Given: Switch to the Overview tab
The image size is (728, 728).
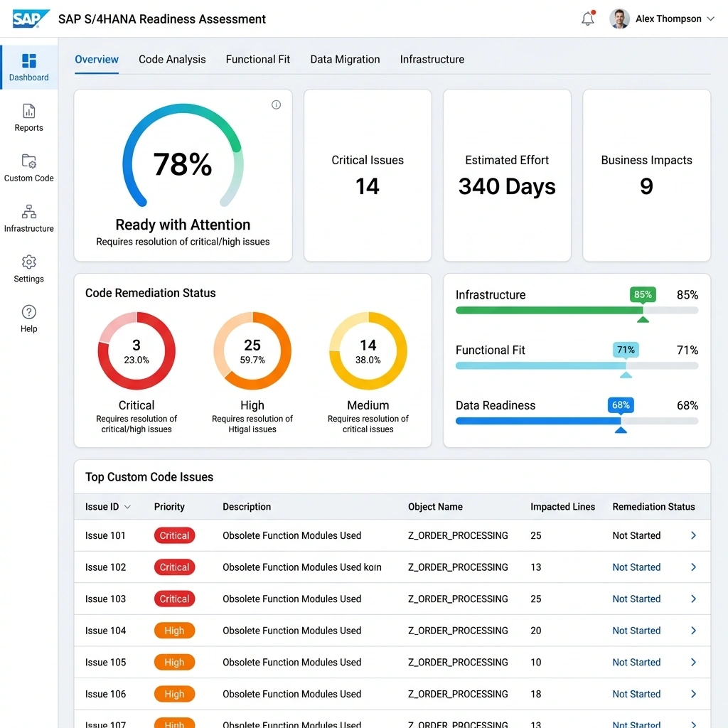Looking at the screenshot, I should click(x=97, y=60).
